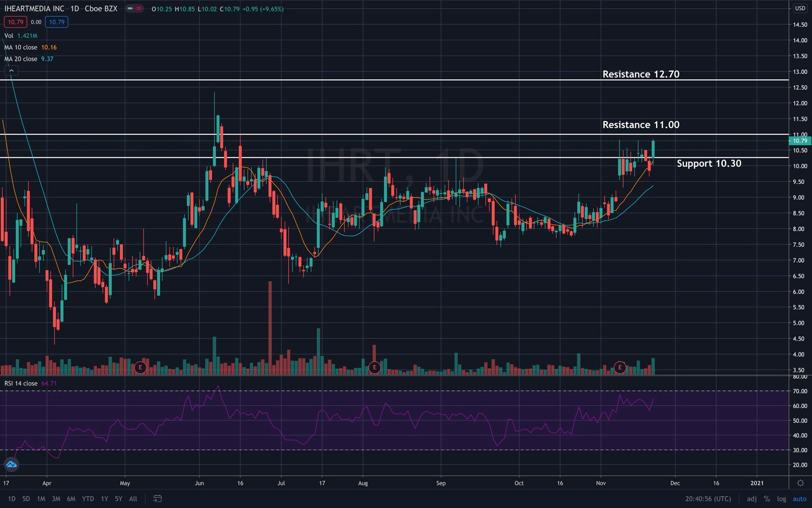
Task: Click the pink approximation icon by title
Action: [139, 9]
